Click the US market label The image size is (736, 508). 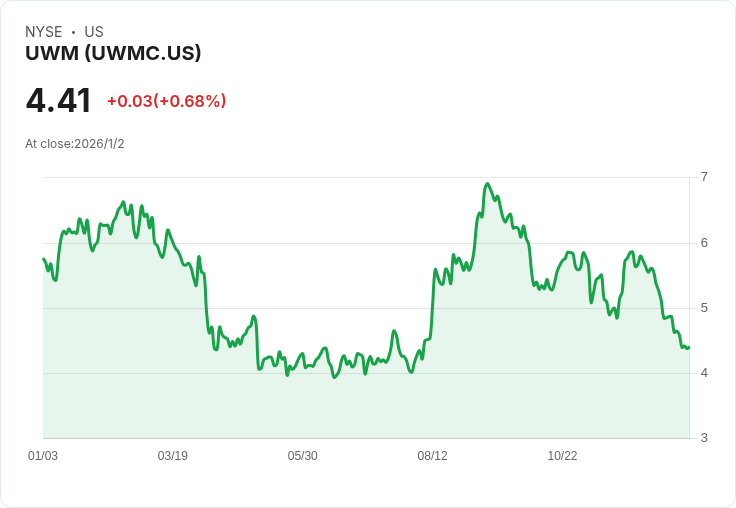pyautogui.click(x=94, y=32)
